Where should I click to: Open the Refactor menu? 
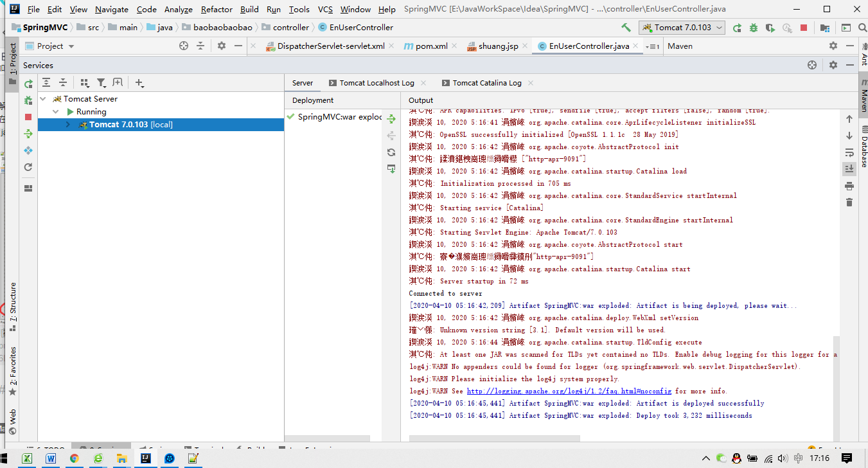tap(217, 9)
